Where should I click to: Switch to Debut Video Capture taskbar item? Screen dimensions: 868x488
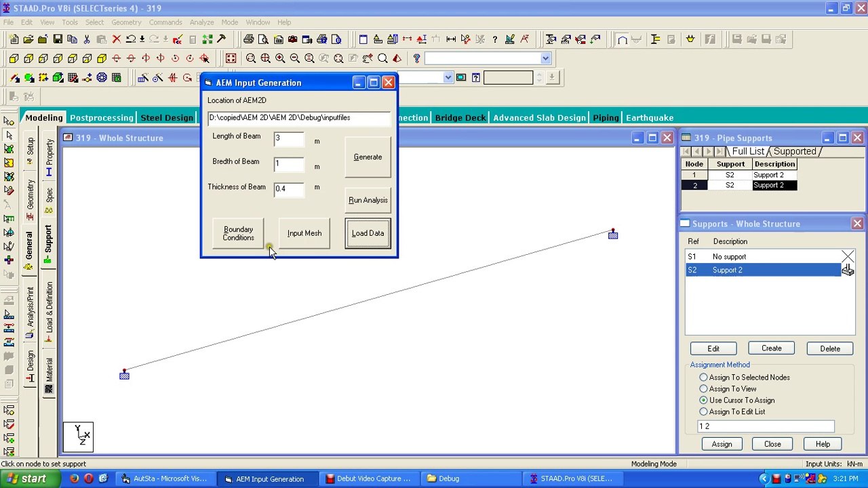pyautogui.click(x=368, y=479)
